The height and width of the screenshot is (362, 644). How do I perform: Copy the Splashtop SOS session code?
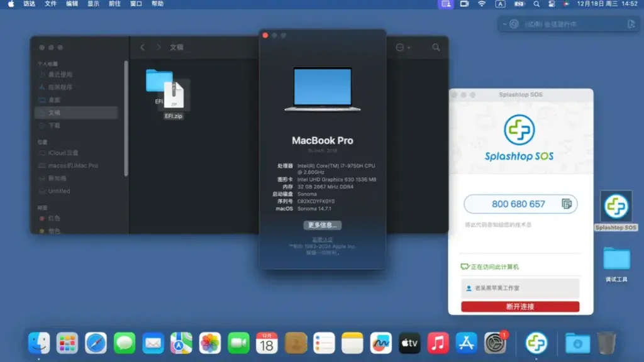tap(567, 204)
